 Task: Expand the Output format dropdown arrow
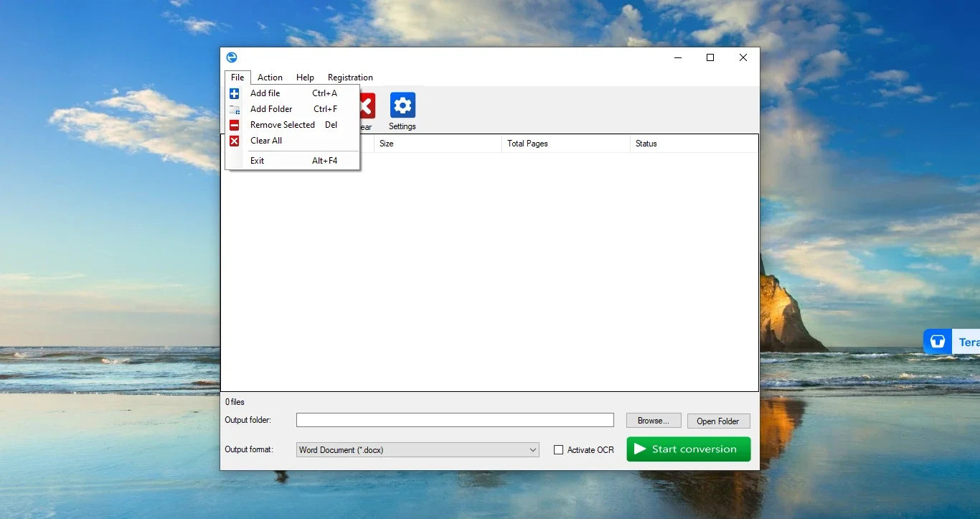click(533, 450)
